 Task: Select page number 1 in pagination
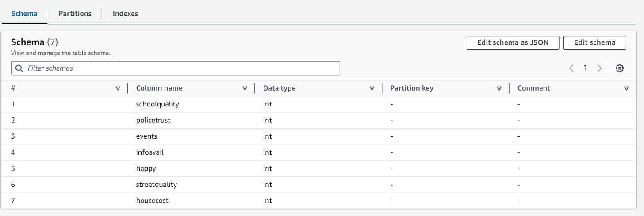585,68
